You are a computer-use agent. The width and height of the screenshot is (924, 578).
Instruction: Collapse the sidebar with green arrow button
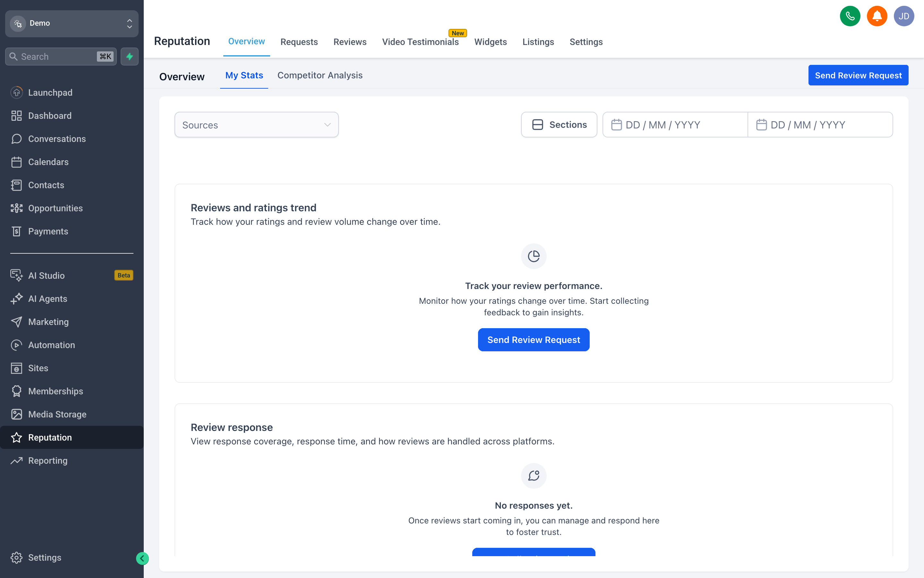click(142, 558)
